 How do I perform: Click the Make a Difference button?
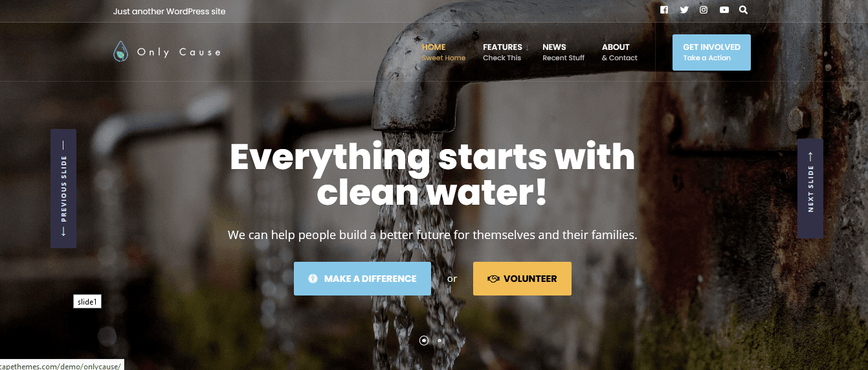tap(362, 279)
